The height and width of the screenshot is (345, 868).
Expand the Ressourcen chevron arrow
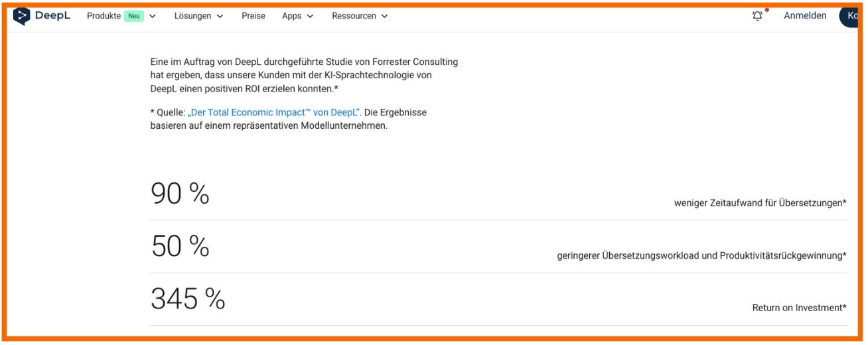click(x=385, y=17)
